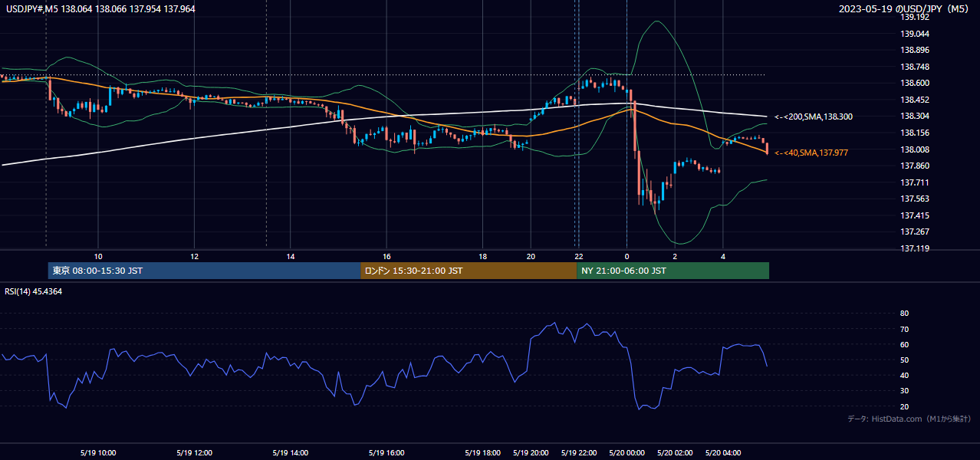Click the 'RSI(14) 45.4364' indicator label
This screenshot has width=980, height=460.
(x=34, y=291)
